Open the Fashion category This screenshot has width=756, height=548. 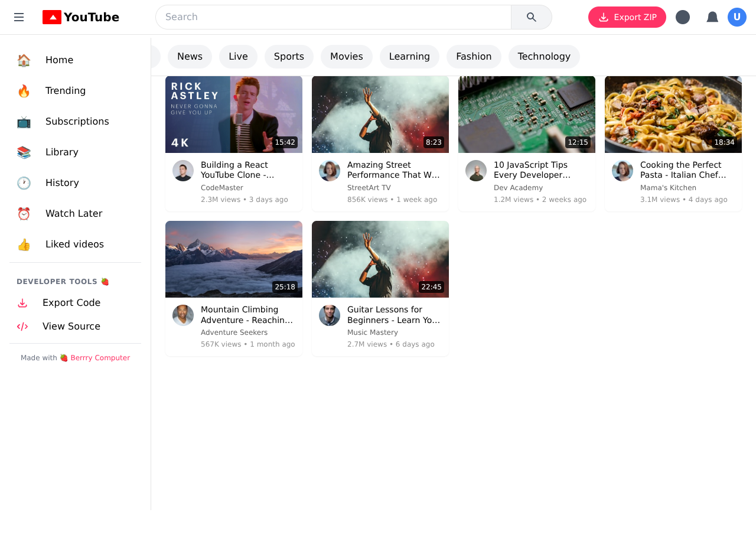(474, 56)
